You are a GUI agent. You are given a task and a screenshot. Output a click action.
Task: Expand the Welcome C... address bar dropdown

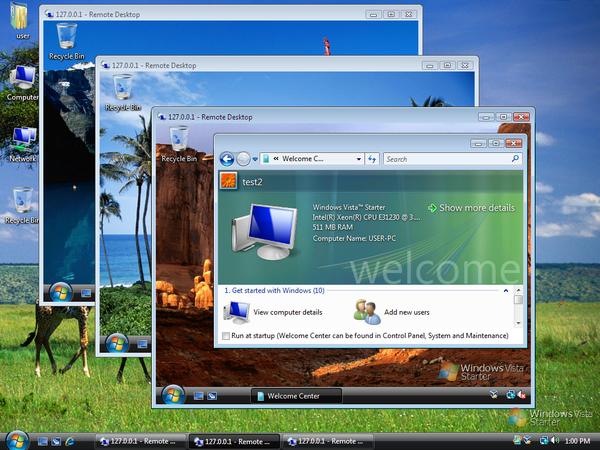pos(359,159)
